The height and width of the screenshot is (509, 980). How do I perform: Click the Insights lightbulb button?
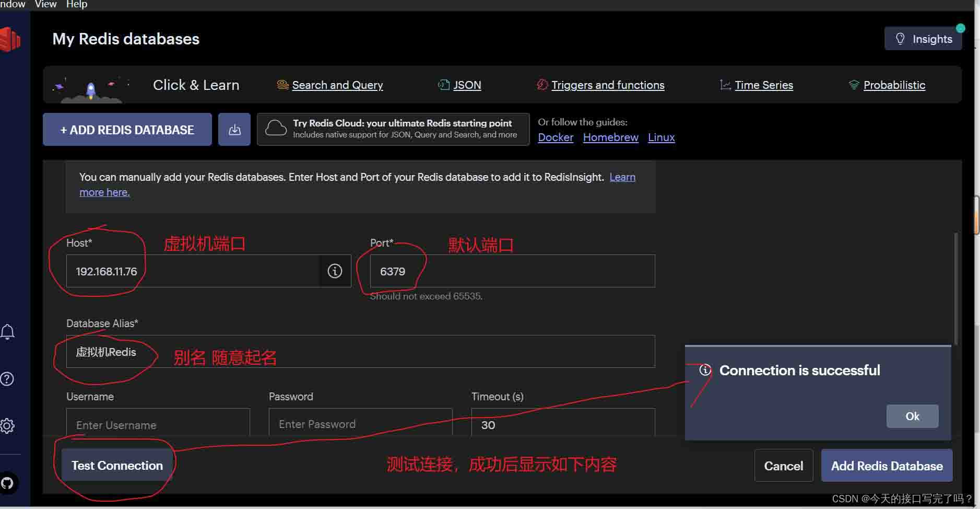(923, 39)
